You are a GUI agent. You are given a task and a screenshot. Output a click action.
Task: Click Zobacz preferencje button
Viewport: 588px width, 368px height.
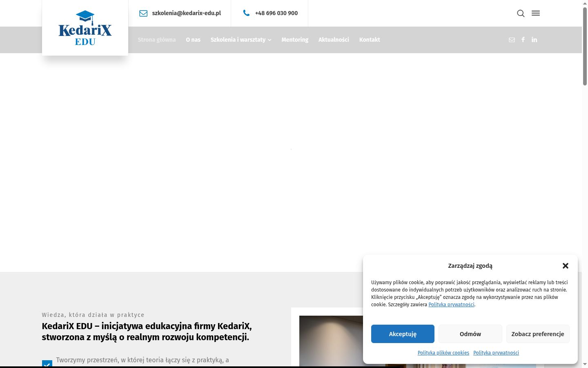pyautogui.click(x=538, y=334)
